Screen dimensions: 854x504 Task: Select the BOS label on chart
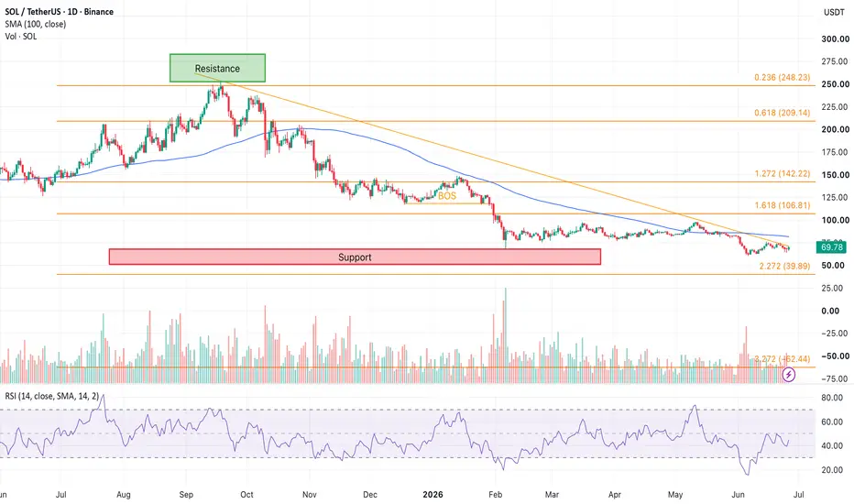coord(446,196)
